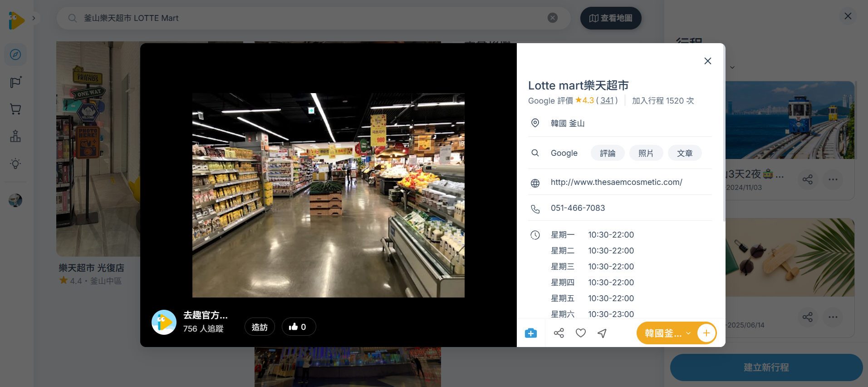Click the 星期三 10:30-22:00 hours row
This screenshot has height=387, width=868.
click(593, 267)
